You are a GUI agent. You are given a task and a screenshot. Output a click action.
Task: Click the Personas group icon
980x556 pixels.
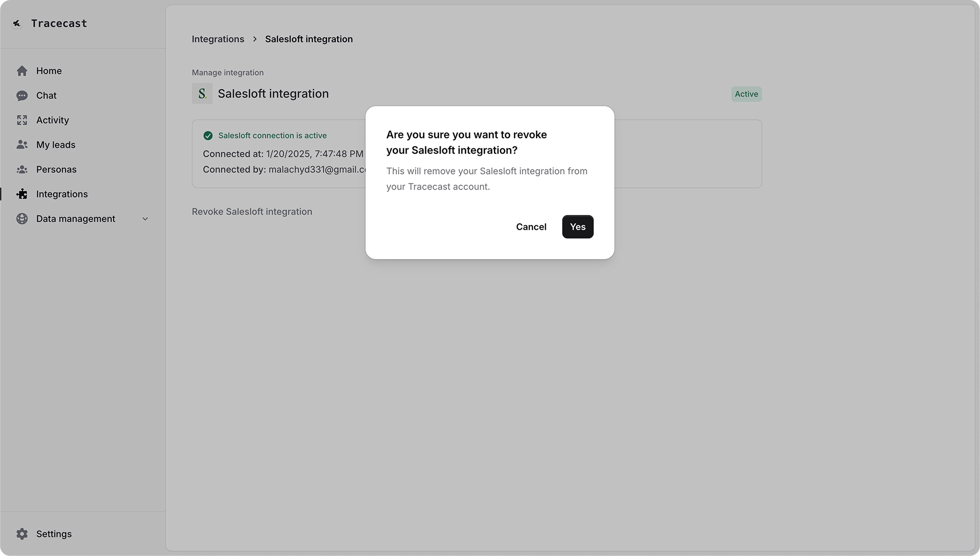[x=22, y=169]
